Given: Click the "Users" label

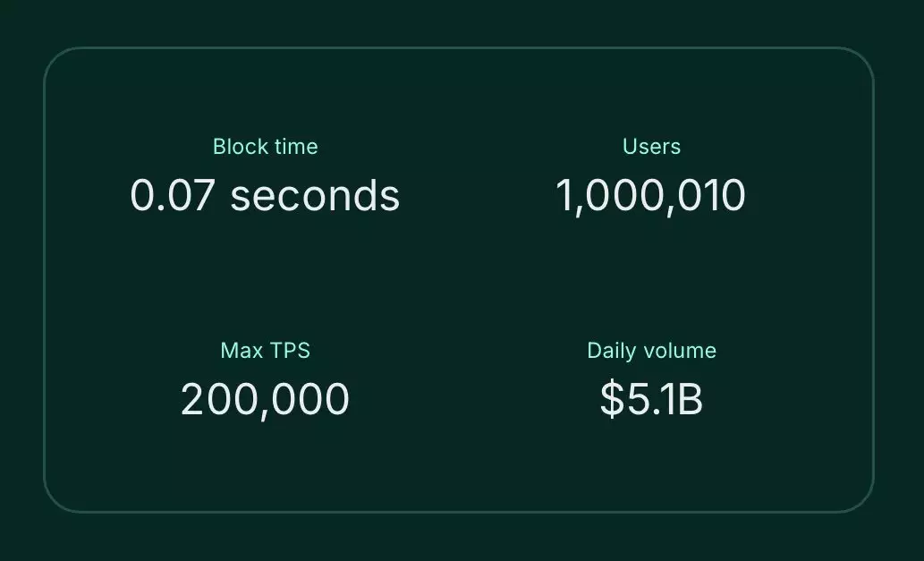Looking at the screenshot, I should coord(651,147).
